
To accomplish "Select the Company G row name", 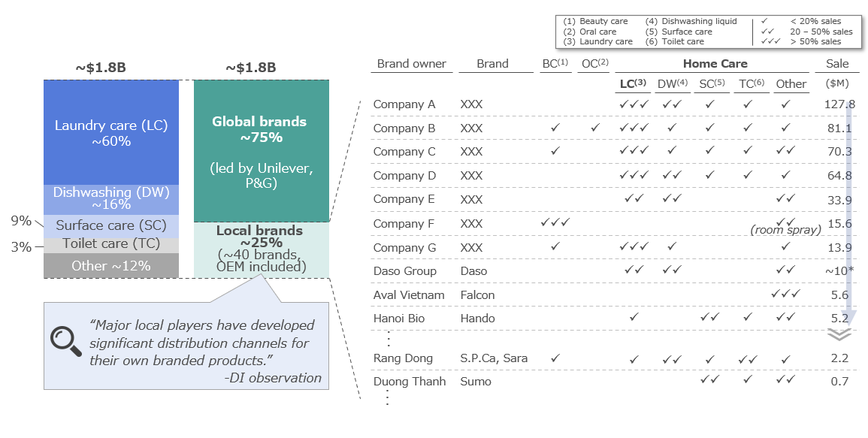I will 404,247.
